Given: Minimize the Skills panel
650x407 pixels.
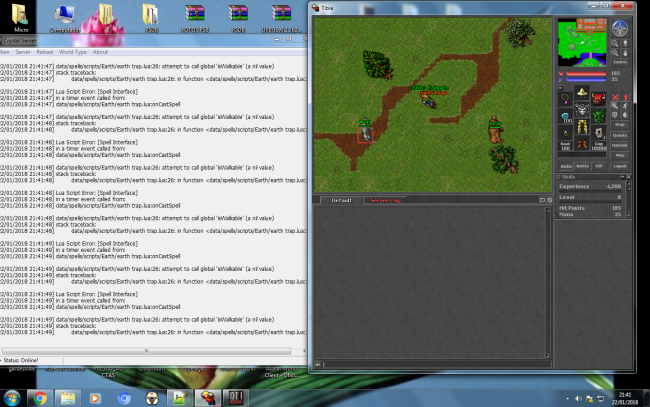Looking at the screenshot, I should [x=623, y=177].
